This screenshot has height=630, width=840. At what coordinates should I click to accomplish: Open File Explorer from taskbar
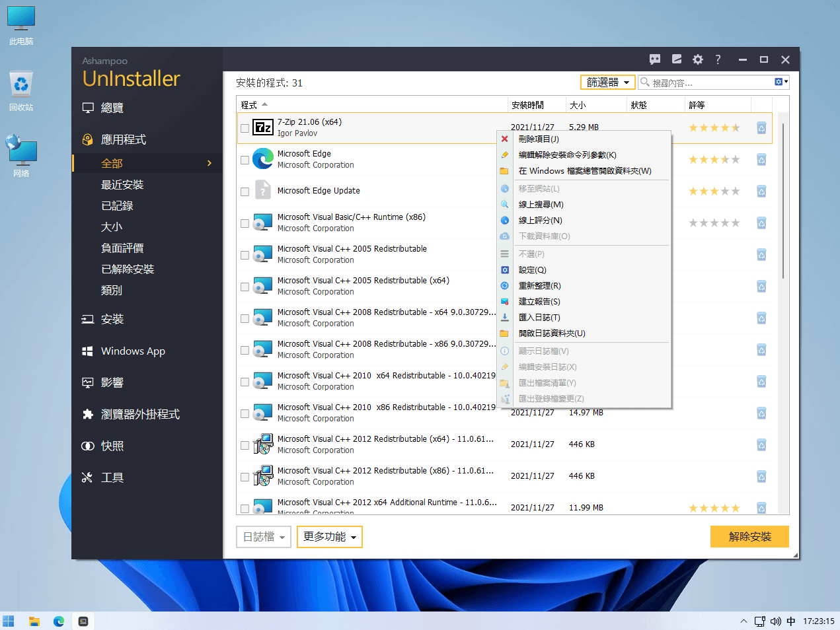click(x=34, y=621)
